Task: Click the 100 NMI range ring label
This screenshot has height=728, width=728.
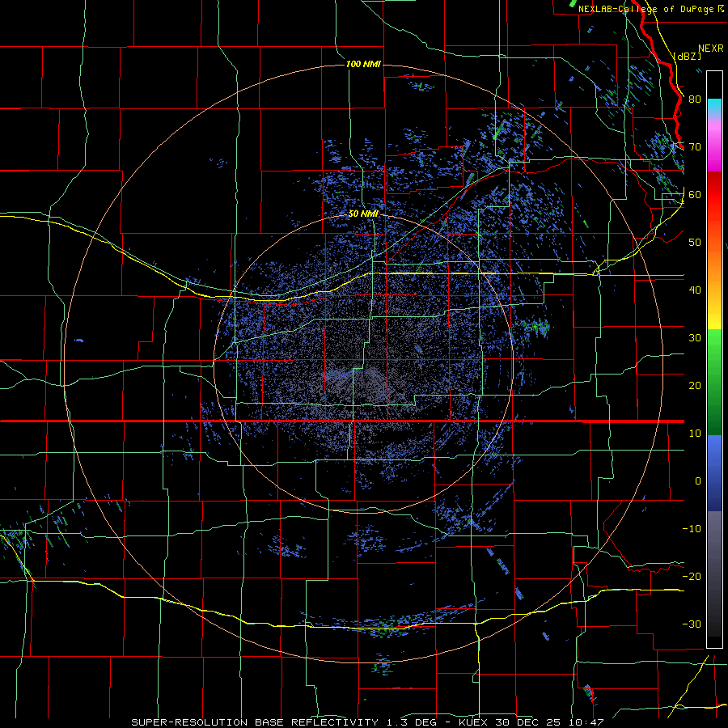Action: (363, 64)
